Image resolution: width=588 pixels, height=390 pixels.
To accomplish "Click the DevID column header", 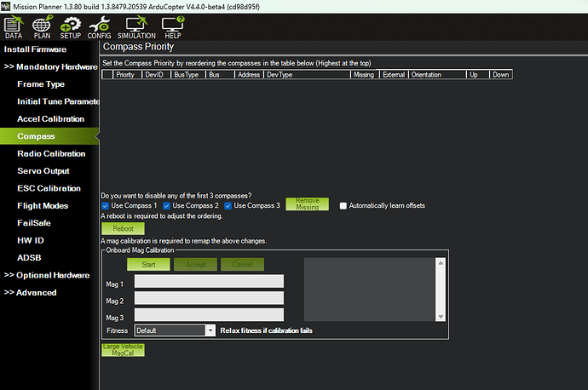I will point(157,75).
